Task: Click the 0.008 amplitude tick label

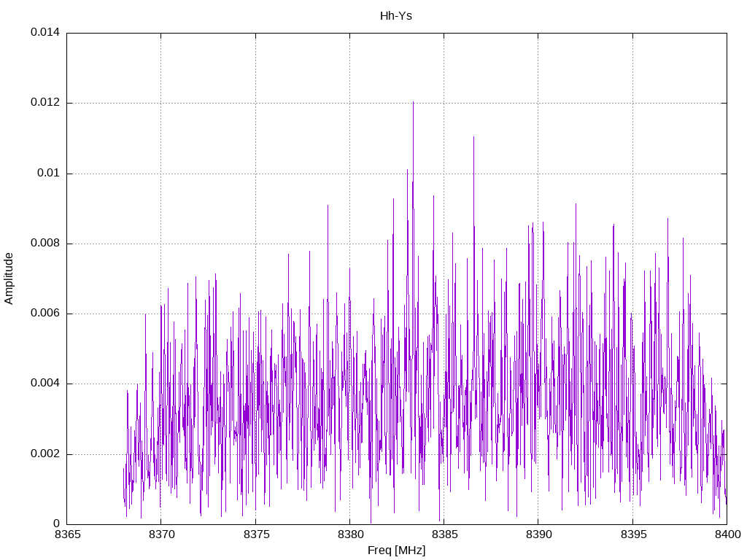Action: 44,244
